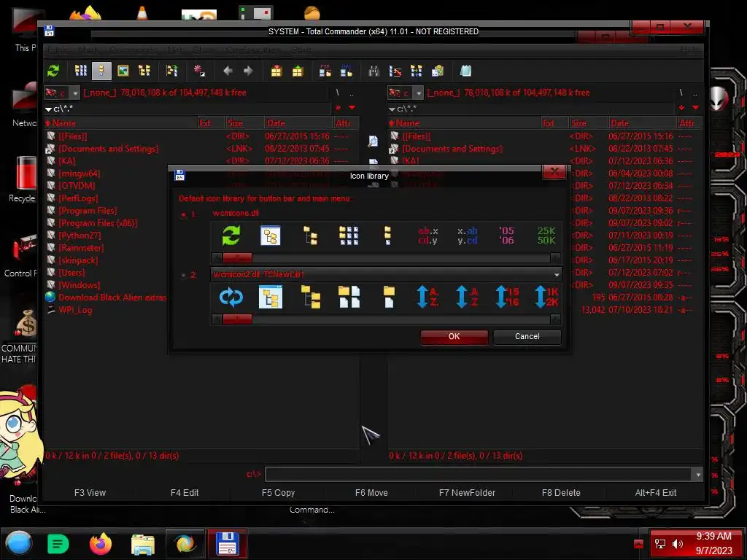The width and height of the screenshot is (747, 560).
Task: Select the 'x.ab y.cd' sort-by-extension icon
Action: click(468, 236)
